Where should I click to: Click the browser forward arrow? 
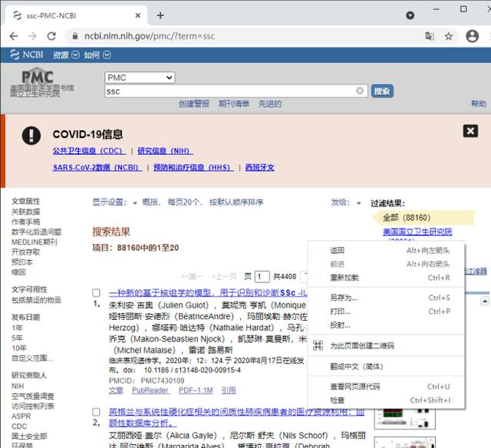coord(32,36)
